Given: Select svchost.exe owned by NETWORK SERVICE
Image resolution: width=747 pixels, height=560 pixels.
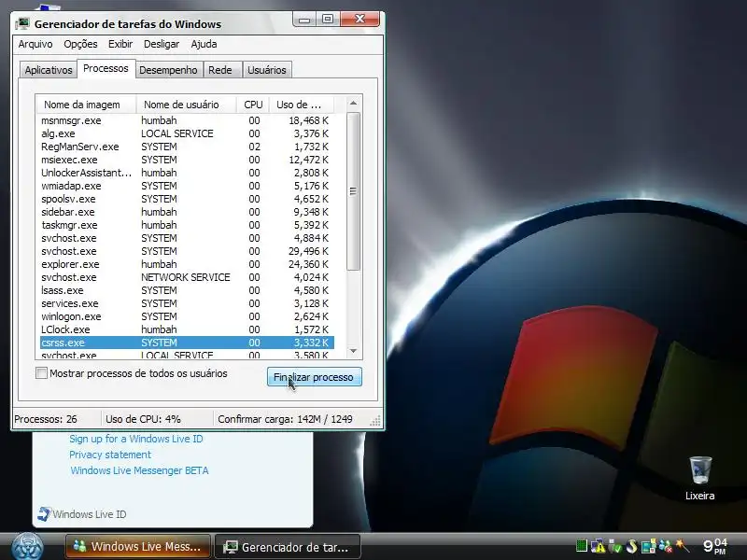Looking at the screenshot, I should (187, 277).
